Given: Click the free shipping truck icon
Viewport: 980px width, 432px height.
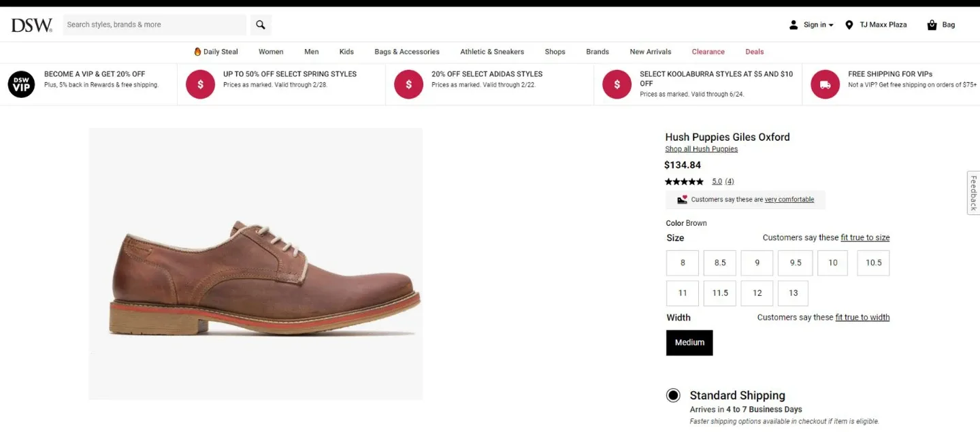Looking at the screenshot, I should [x=825, y=84].
